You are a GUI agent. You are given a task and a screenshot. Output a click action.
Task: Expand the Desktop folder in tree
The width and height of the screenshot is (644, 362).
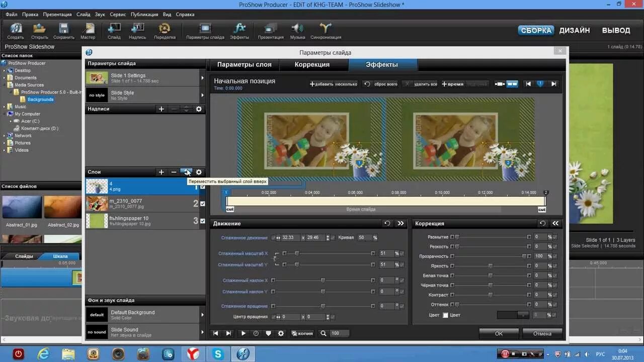(5, 70)
